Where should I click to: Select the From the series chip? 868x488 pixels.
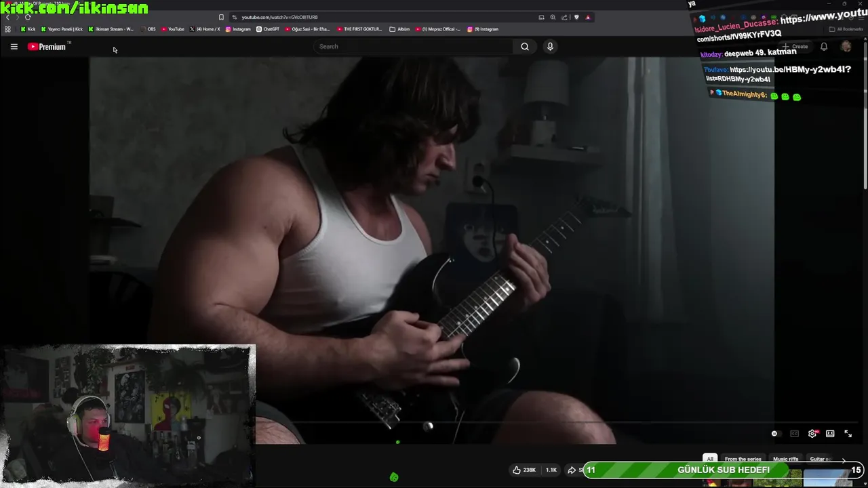click(x=743, y=459)
